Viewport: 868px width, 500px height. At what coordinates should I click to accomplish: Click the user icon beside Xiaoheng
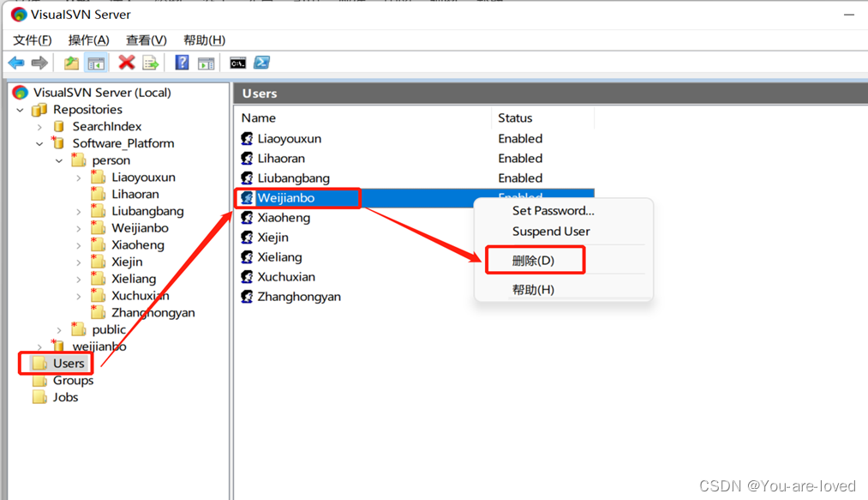pos(247,217)
